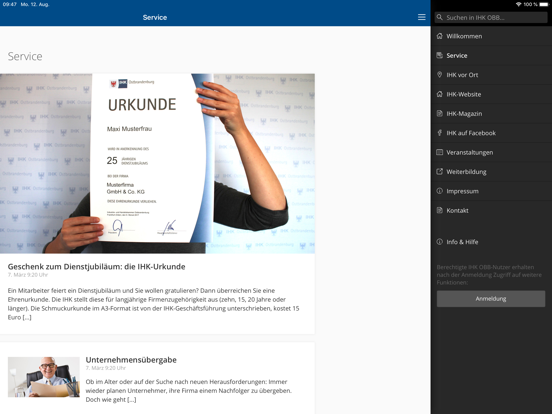Image resolution: width=552 pixels, height=414 pixels.
Task: Open IHK auf Facebook menu entry
Action: (491, 133)
